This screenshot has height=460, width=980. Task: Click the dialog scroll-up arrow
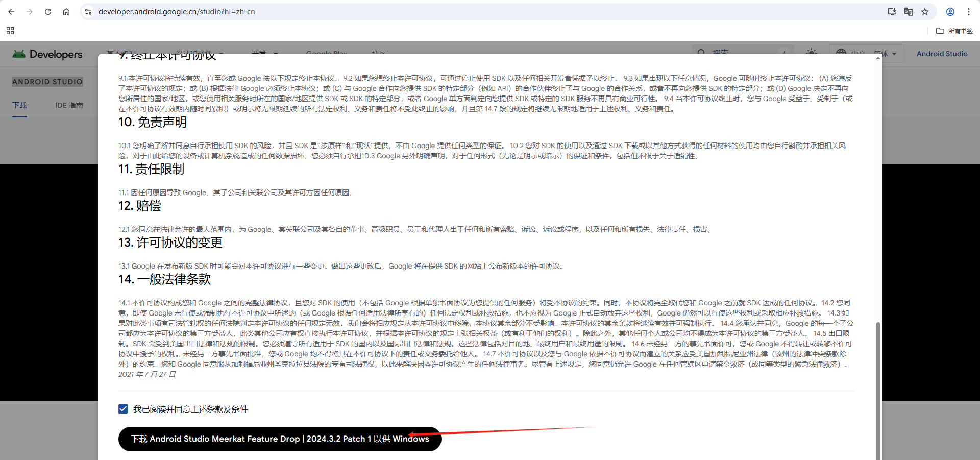click(878, 58)
